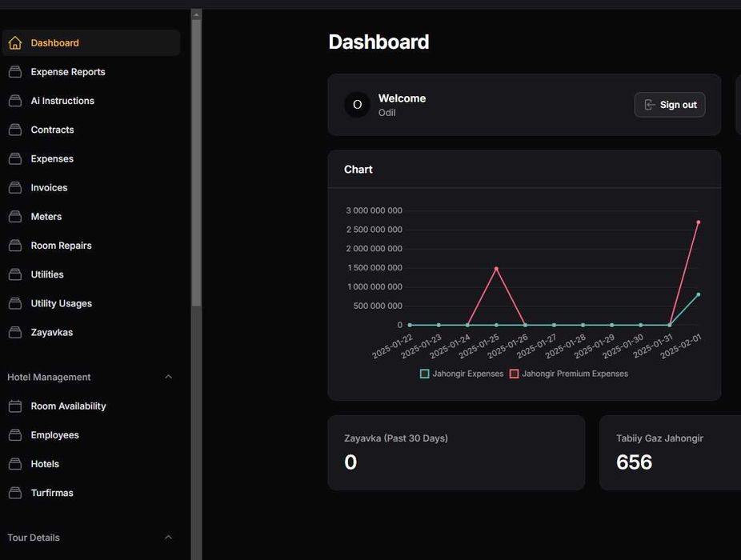Go to the Utilities label
The image size is (741, 560).
[47, 274]
